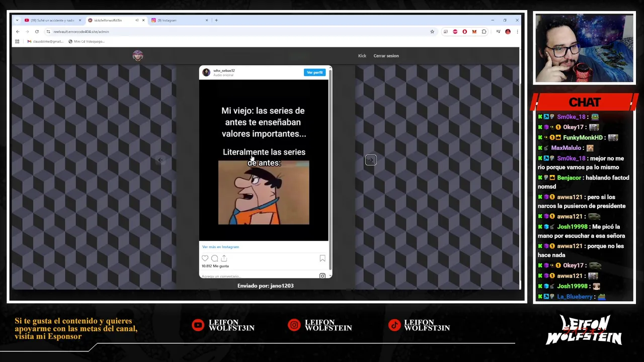This screenshot has height=362, width=644.
Task: Click 'Agrega un comentario' field
Action: 221,276
